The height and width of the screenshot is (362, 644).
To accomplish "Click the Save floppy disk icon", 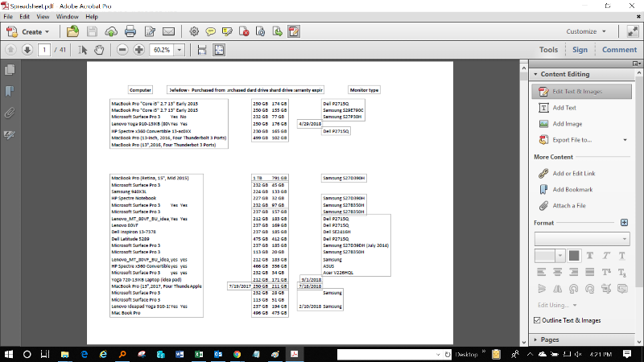I will pyautogui.click(x=92, y=31).
